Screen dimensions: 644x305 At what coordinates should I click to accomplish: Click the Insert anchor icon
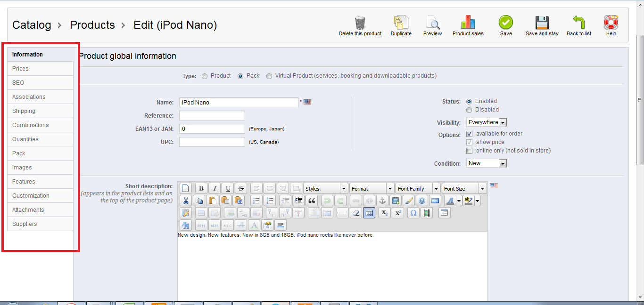pyautogui.click(x=383, y=201)
